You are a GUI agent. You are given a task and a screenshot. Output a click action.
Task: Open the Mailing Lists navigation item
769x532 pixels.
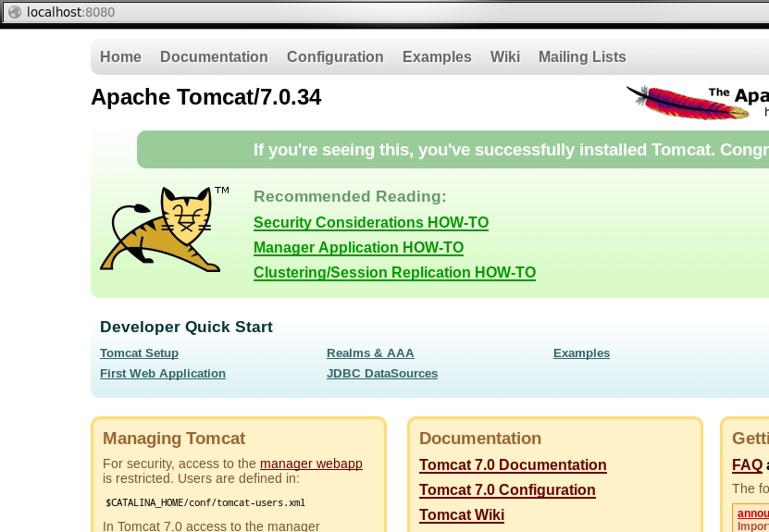pos(582,56)
